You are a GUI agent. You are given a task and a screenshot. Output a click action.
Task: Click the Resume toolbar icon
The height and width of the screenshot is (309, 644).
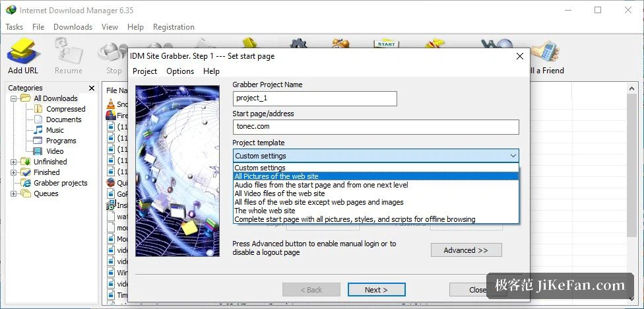[68, 51]
